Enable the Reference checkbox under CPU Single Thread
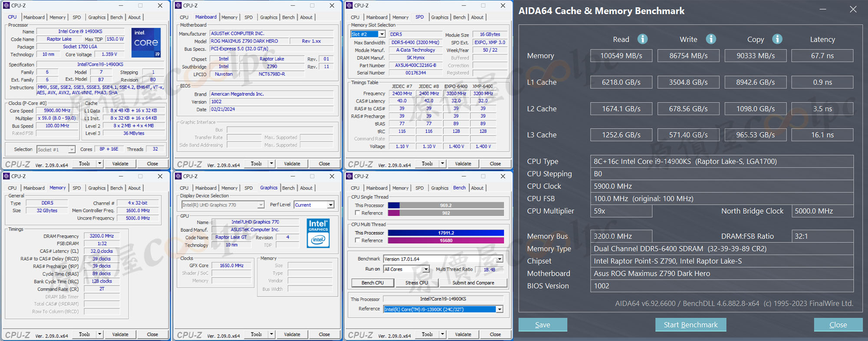This screenshot has height=341, width=868. coord(358,213)
